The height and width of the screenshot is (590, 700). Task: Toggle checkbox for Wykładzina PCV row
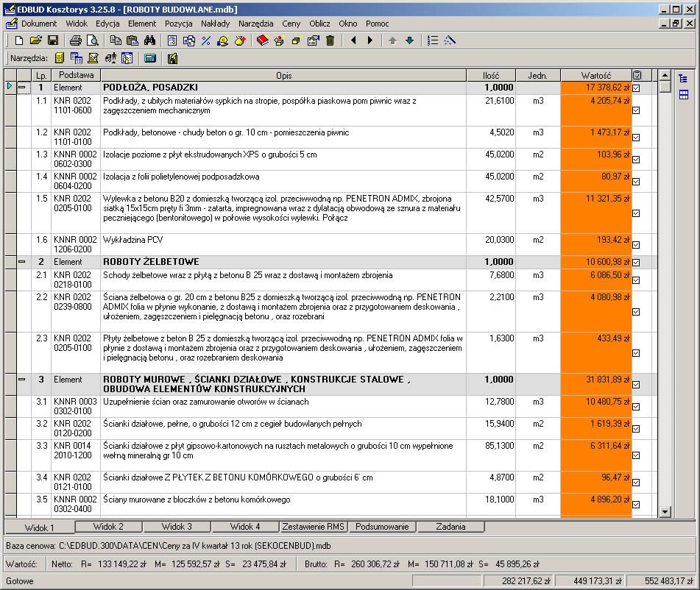(636, 244)
